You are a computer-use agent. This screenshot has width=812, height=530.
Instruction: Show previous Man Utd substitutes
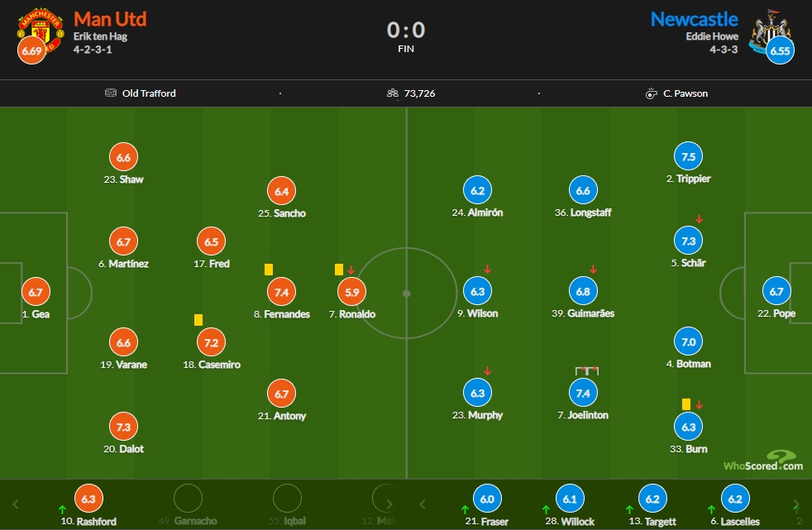point(16,504)
